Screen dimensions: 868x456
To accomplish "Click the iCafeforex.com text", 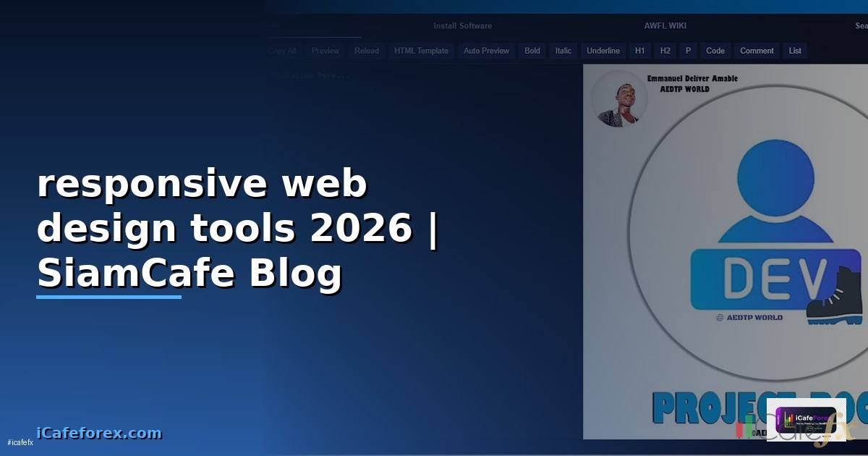I will (99, 433).
